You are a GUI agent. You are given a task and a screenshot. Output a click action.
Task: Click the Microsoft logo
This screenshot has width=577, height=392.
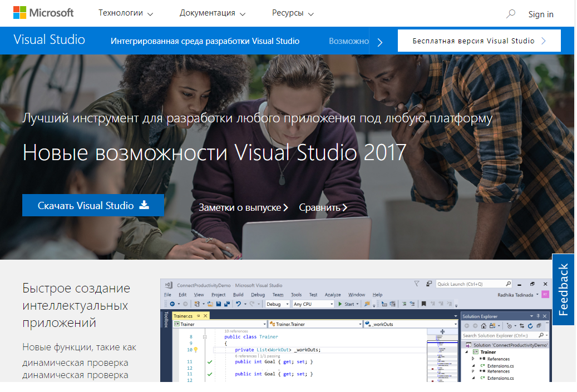(43, 13)
